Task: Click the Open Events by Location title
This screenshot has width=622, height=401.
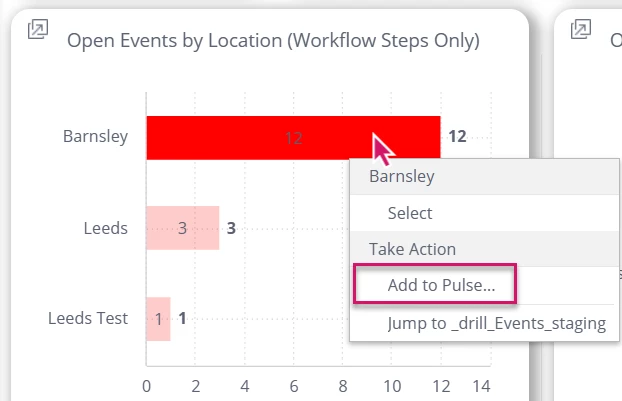Action: (273, 41)
